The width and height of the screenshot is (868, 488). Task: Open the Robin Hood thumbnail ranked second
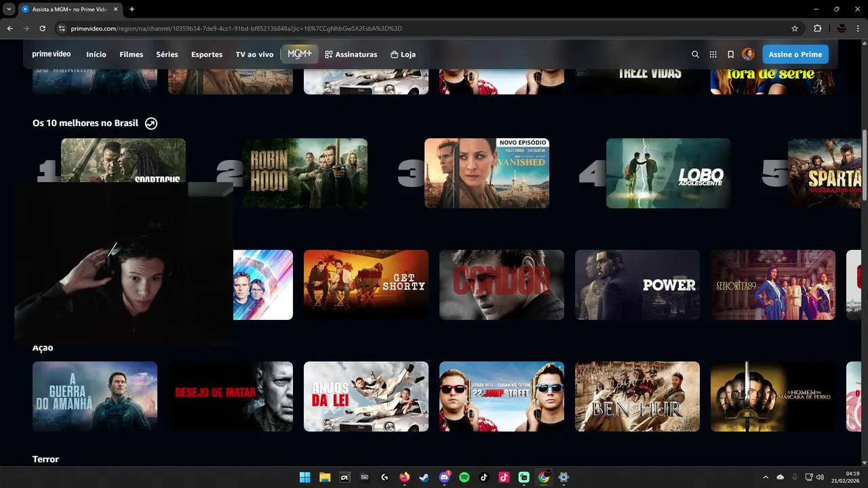pos(305,174)
